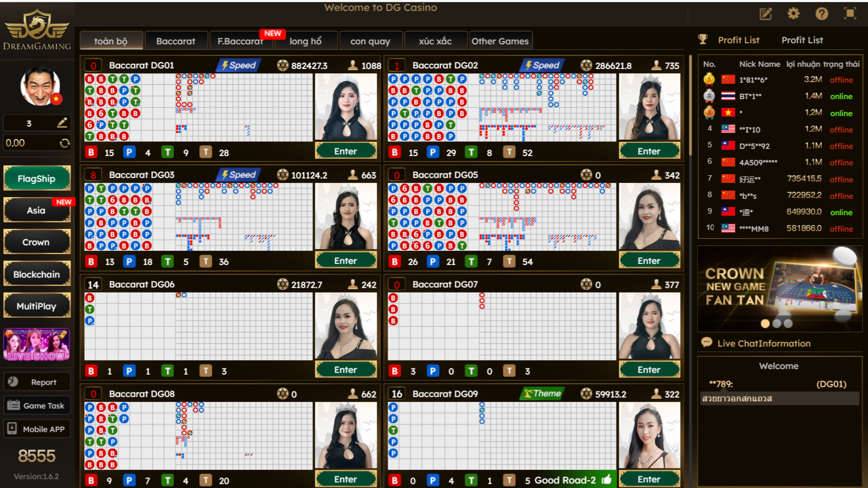Select the FlagShip hall button
The height and width of the screenshot is (488, 868).
[37, 179]
